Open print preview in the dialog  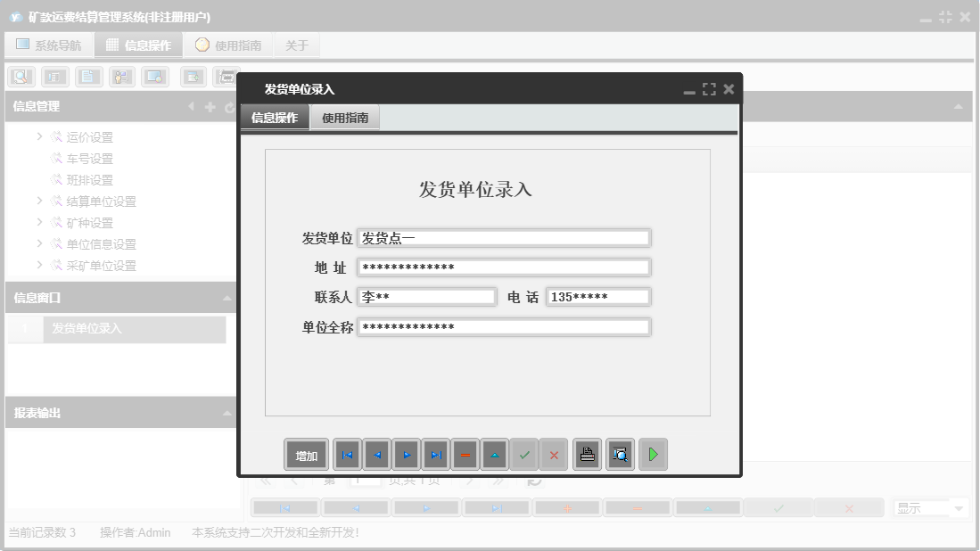coord(620,454)
